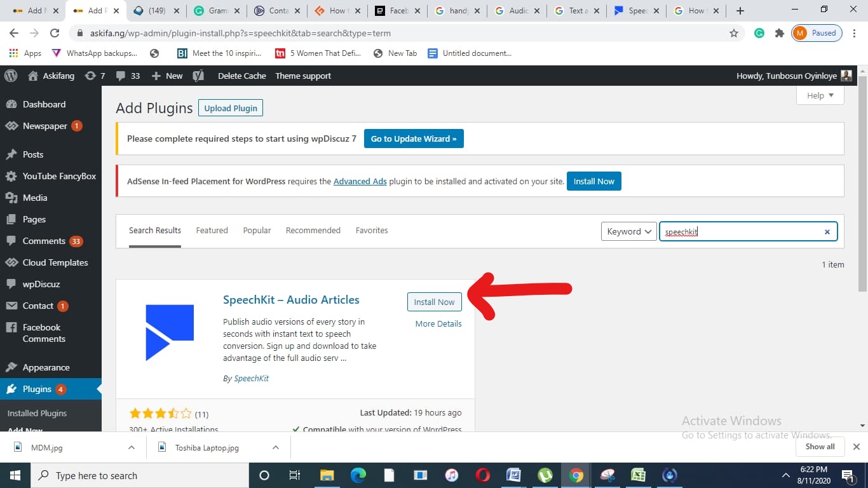The height and width of the screenshot is (488, 868).
Task: Clear the speechkit search field text
Action: [x=827, y=232]
